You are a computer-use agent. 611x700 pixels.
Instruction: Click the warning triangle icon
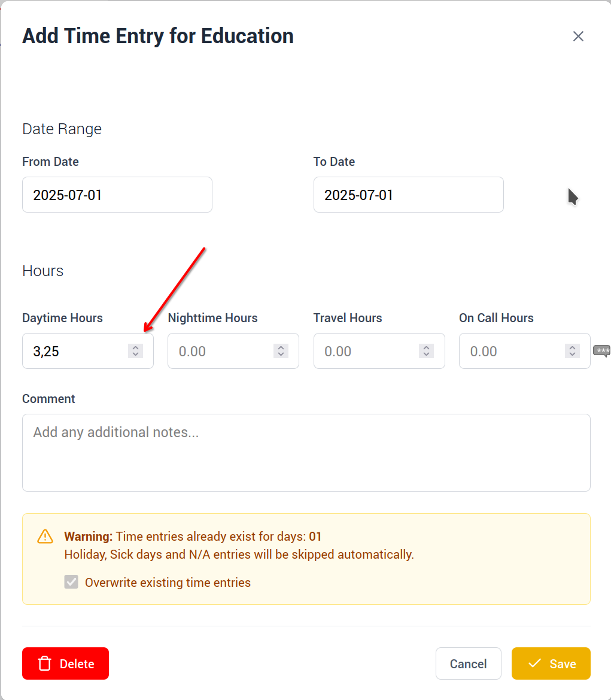point(45,537)
